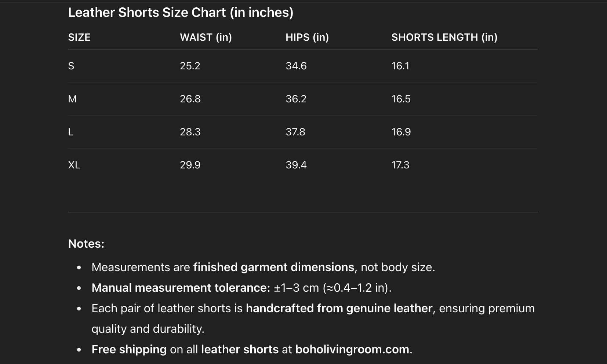Click shorts length value 16.1 for size S

tap(400, 66)
